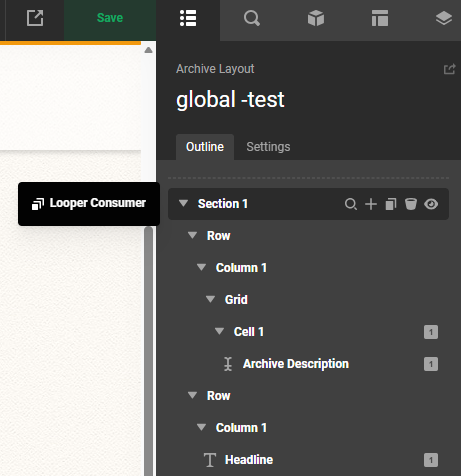Delete Section 1 with the trash icon

tap(411, 204)
